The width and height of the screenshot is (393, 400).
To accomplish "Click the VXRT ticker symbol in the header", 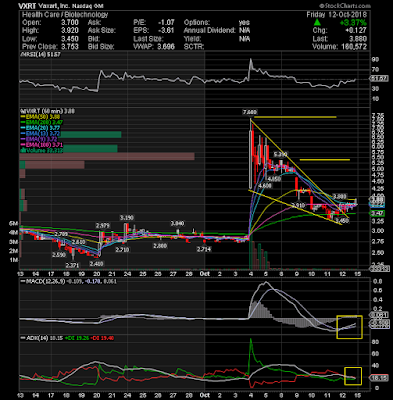I will 26,6.
